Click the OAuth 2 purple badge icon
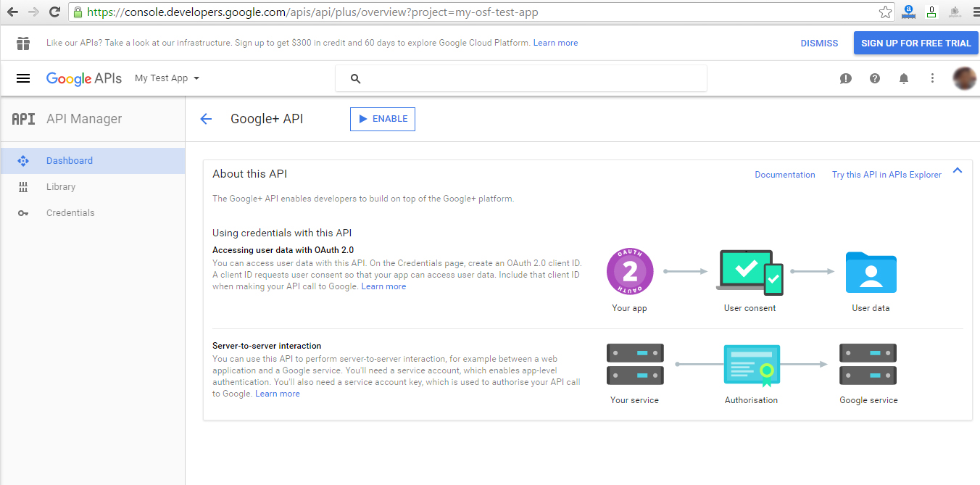This screenshot has width=980, height=485. pyautogui.click(x=630, y=271)
